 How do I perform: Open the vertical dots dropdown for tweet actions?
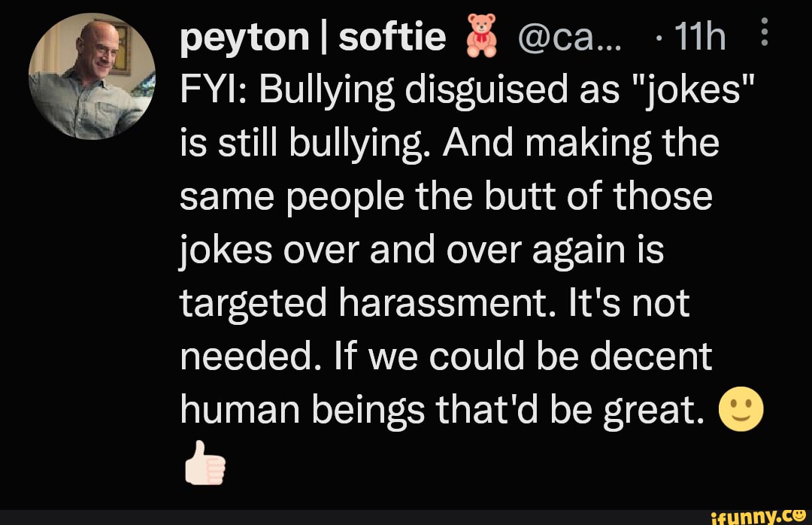765,32
